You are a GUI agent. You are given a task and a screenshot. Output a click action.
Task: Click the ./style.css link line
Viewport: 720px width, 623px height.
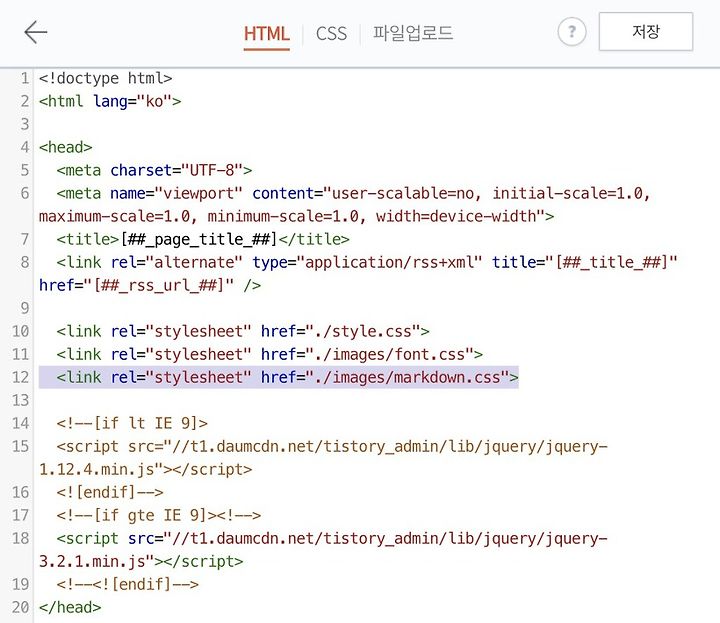click(243, 331)
